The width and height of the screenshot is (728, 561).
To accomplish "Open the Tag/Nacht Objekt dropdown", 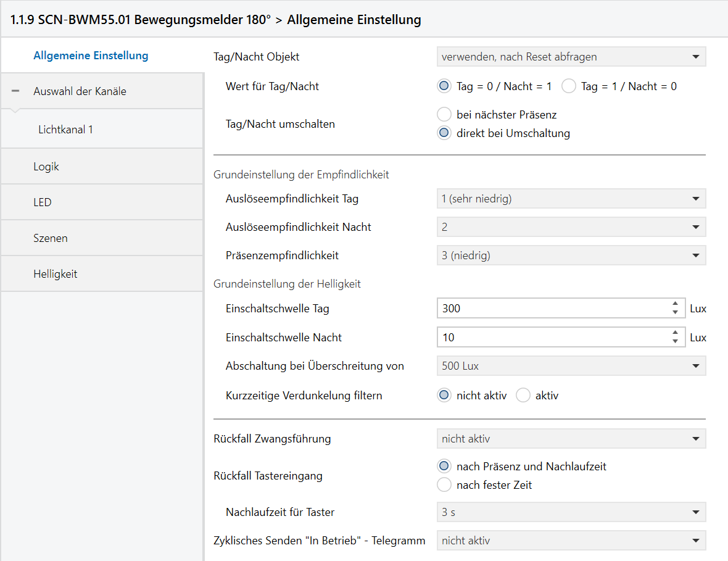I will click(x=571, y=57).
